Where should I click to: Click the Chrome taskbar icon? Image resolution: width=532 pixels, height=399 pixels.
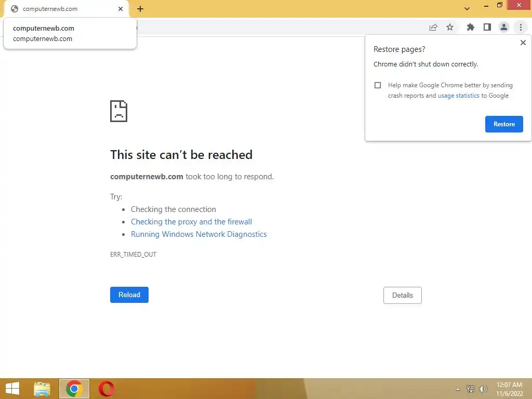(x=74, y=389)
